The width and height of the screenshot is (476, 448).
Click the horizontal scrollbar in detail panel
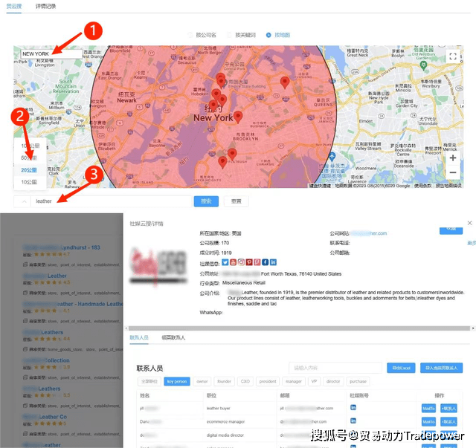click(x=299, y=328)
